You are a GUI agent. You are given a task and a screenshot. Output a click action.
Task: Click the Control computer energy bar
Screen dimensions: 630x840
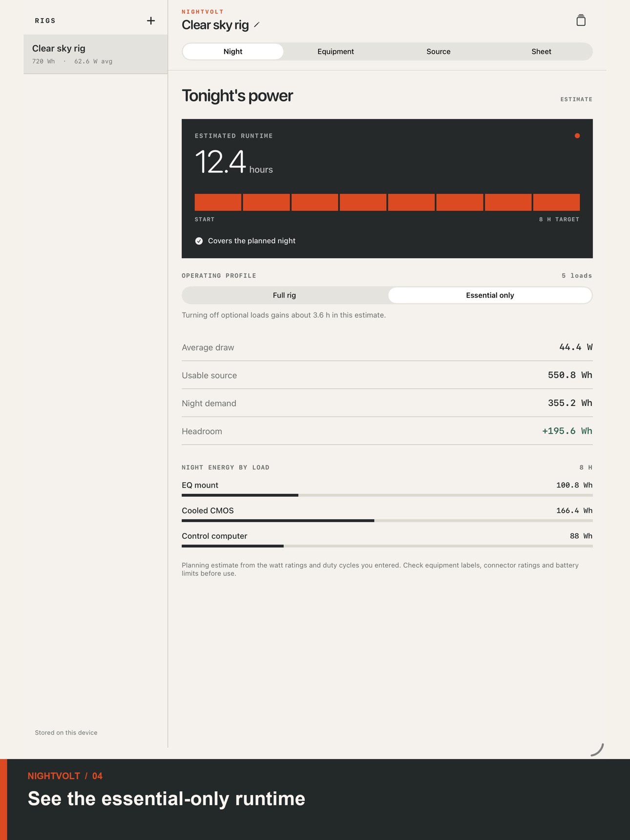click(387, 546)
